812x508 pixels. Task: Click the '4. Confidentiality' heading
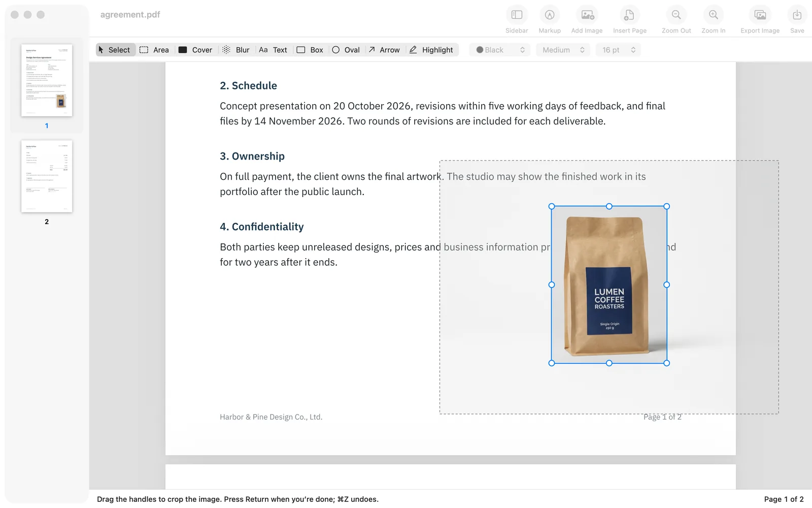[x=262, y=227]
